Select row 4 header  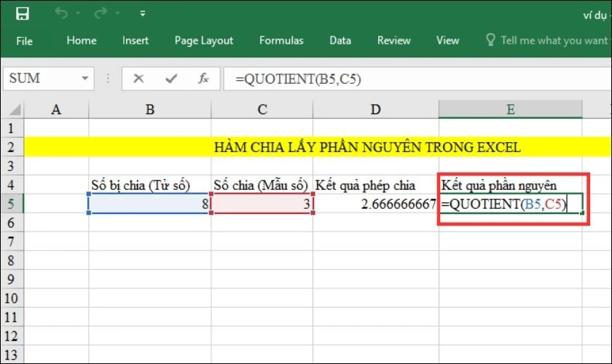tap(11, 185)
